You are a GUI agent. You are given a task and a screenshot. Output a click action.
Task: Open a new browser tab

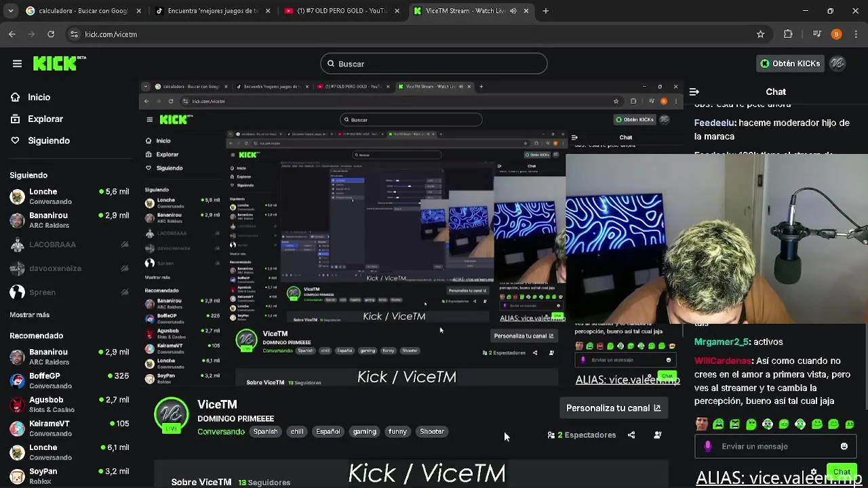click(546, 11)
